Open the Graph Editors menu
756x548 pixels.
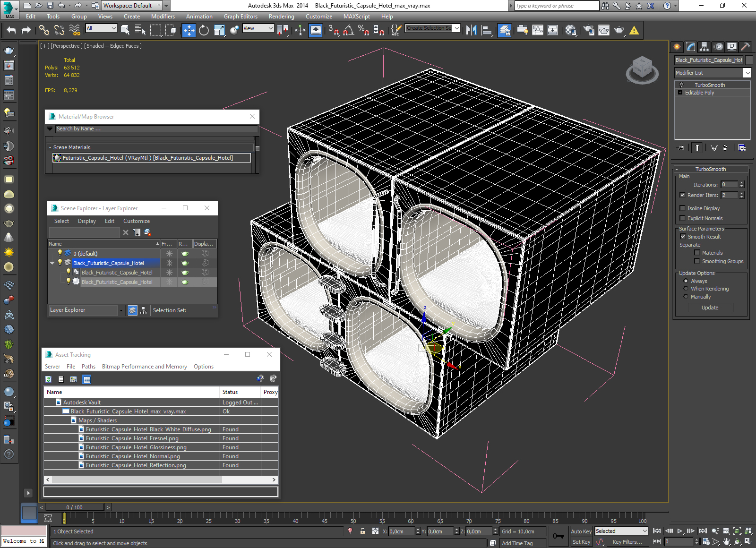pos(241,17)
